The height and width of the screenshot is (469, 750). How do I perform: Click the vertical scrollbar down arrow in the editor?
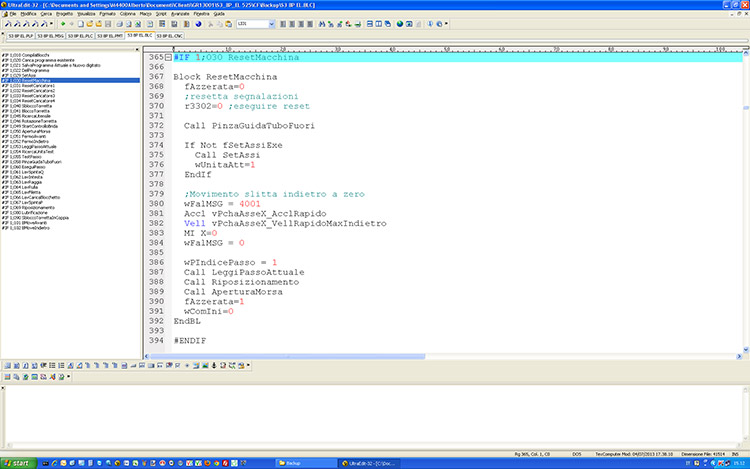click(x=746, y=349)
